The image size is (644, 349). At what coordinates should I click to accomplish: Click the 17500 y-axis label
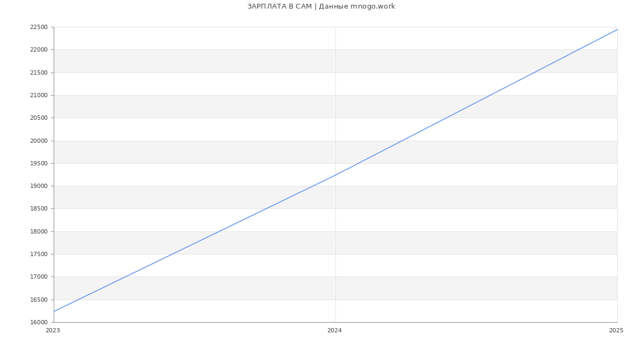coord(39,255)
